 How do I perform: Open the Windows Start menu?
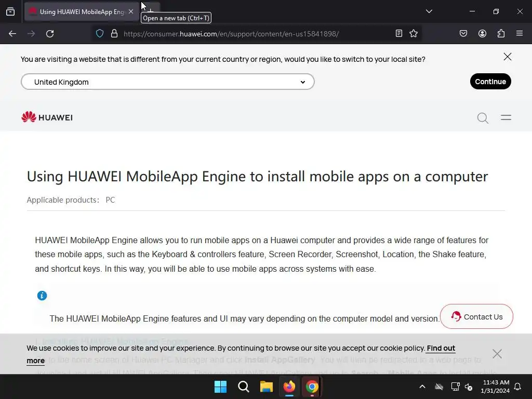pos(220,387)
